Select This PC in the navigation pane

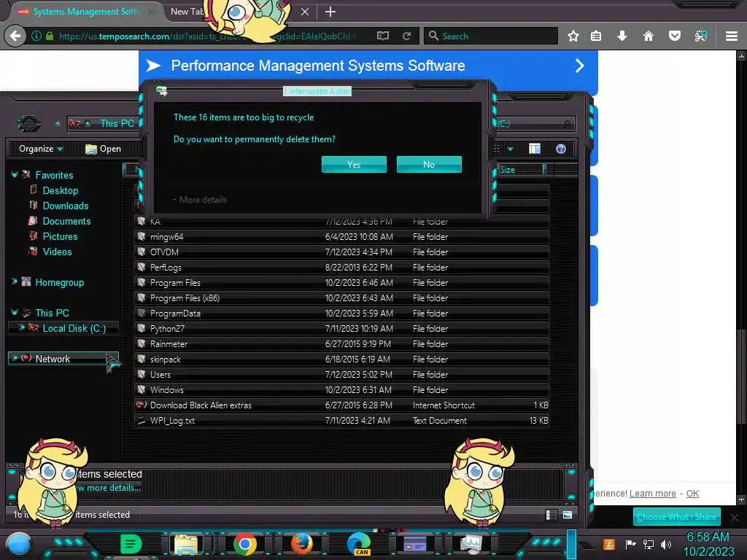pos(52,313)
